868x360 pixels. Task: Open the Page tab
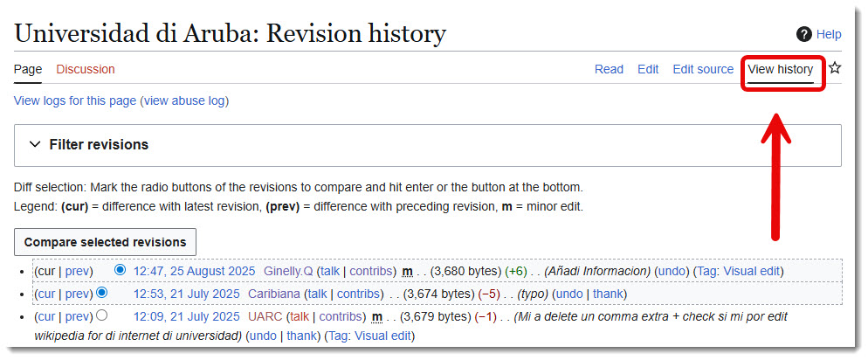click(x=28, y=69)
